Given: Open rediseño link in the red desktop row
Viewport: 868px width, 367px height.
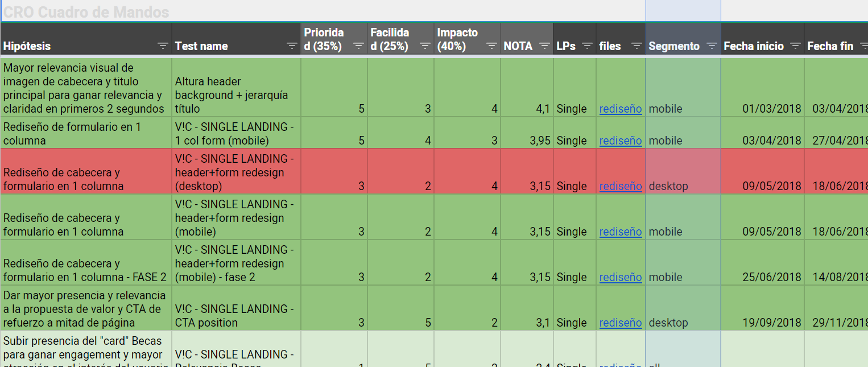Looking at the screenshot, I should click(621, 186).
